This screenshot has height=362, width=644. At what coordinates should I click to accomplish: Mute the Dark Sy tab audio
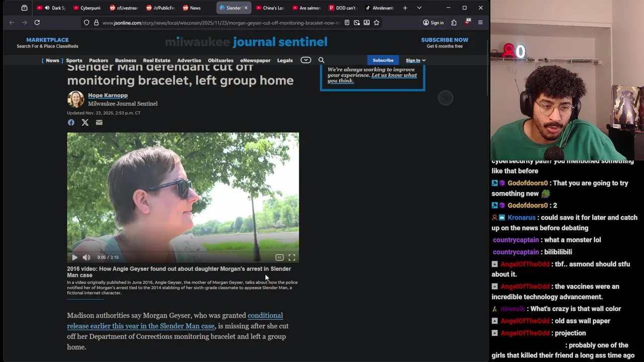point(47,8)
